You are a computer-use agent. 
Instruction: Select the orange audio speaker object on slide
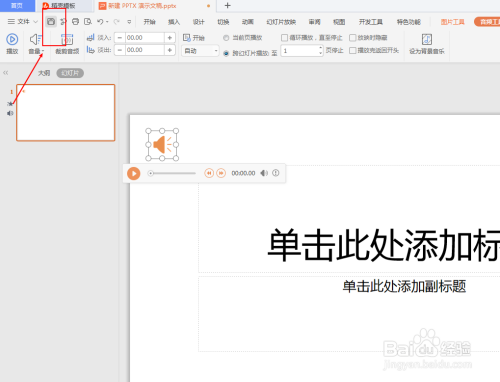(162, 145)
